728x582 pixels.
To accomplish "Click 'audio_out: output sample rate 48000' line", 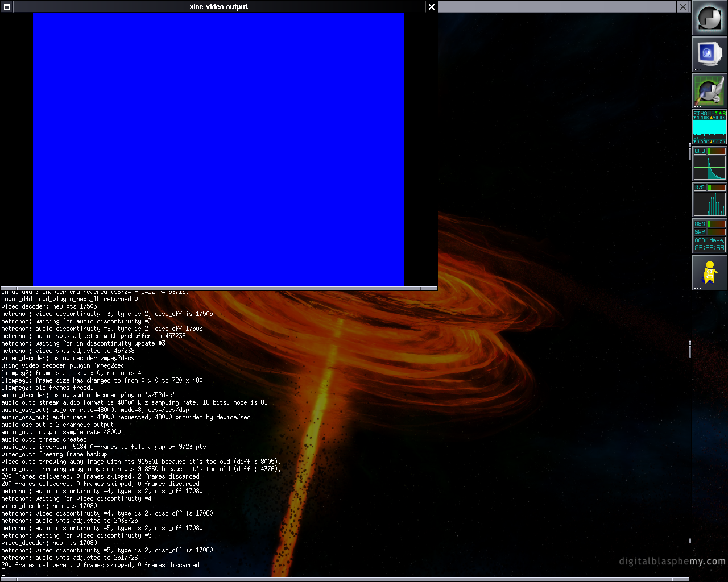I will pos(61,432).
